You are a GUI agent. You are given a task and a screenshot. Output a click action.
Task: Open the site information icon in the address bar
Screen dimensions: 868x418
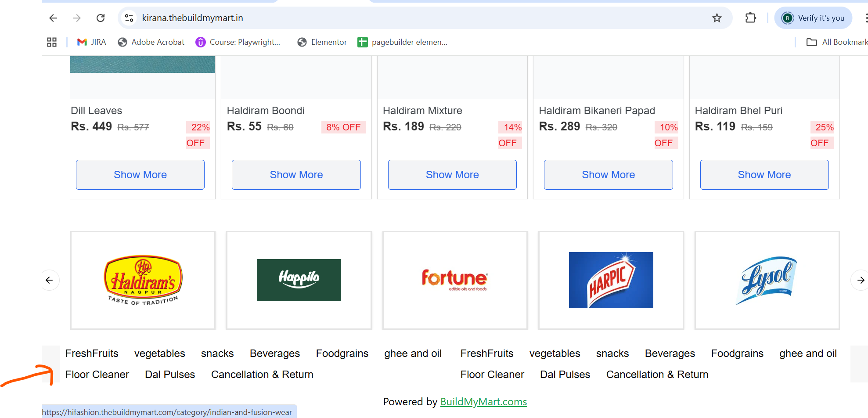pyautogui.click(x=129, y=18)
